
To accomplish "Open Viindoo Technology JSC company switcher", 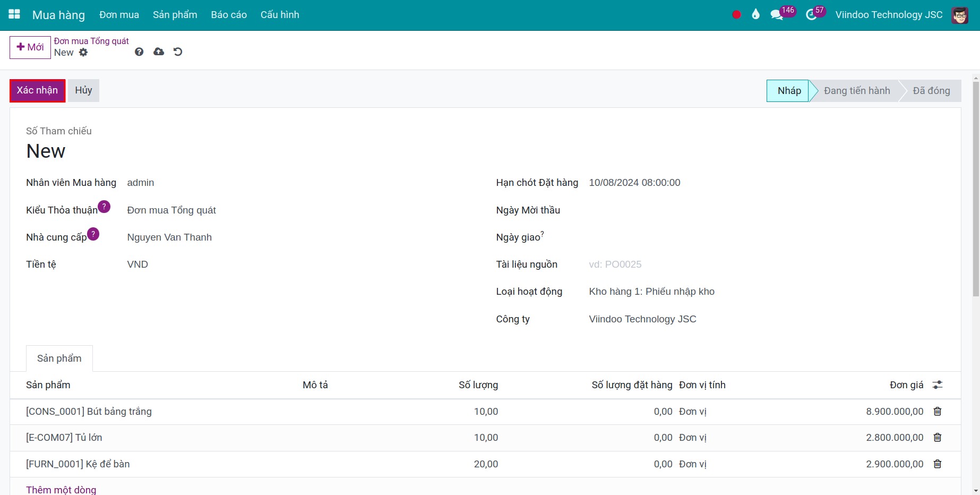I will coord(889,15).
